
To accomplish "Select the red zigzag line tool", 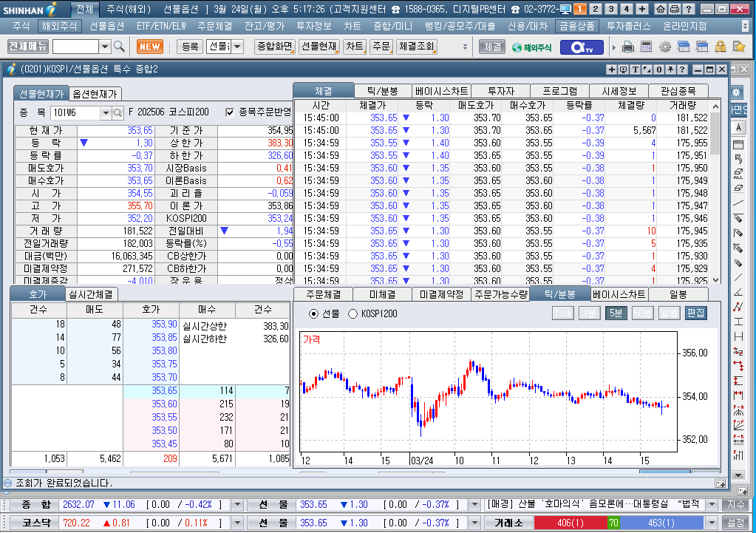I will click(x=738, y=307).
